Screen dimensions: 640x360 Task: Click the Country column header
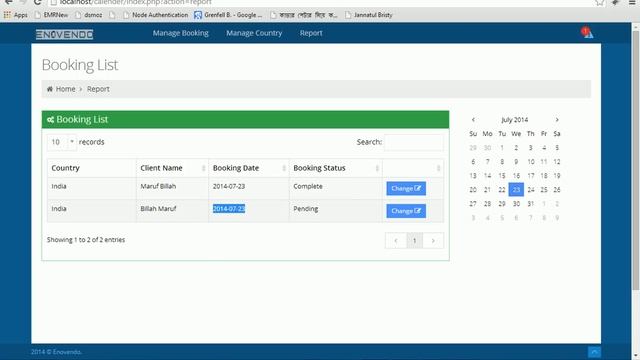[x=91, y=168]
